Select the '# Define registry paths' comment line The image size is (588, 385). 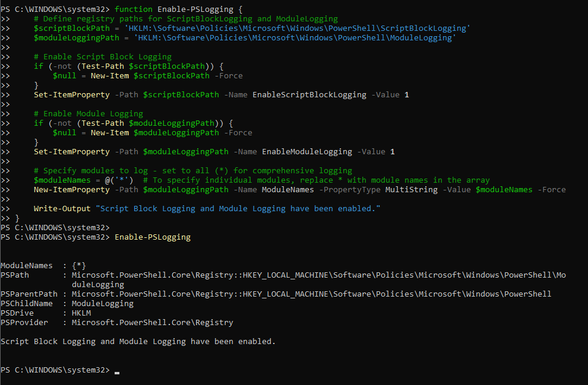(185, 19)
